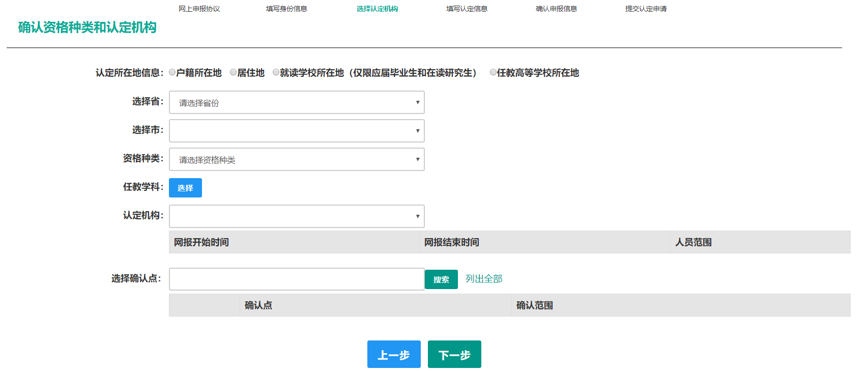Click the 列出全部 link
The image size is (868, 371).
[x=484, y=279]
